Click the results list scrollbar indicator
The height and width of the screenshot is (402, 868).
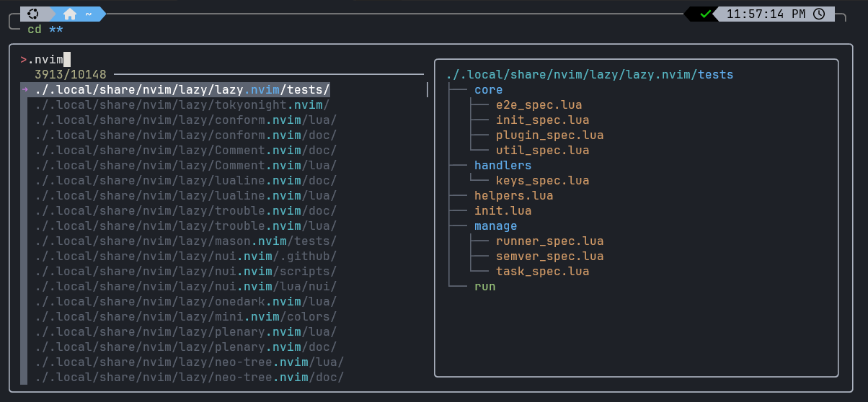pyautogui.click(x=428, y=90)
